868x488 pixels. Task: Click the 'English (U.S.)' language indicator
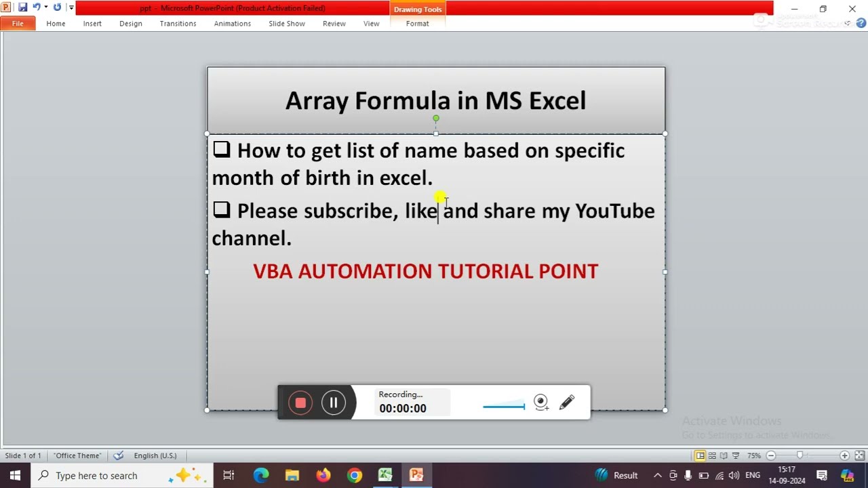point(155,455)
